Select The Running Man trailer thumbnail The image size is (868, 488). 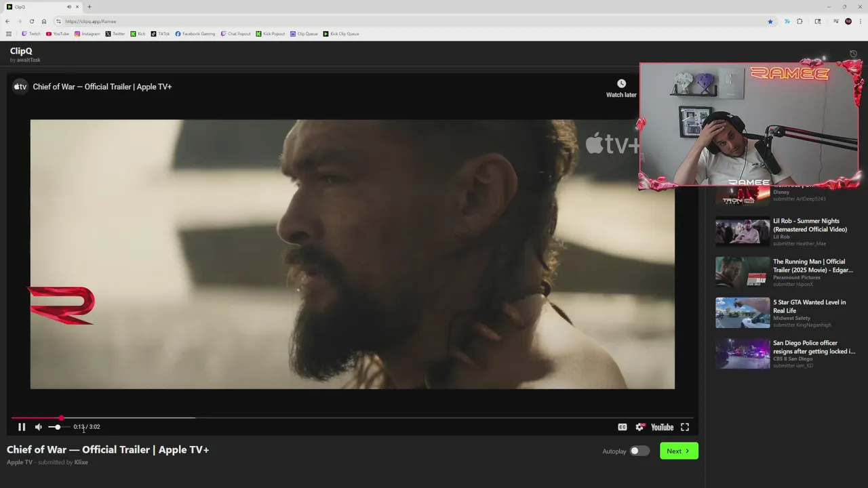(x=743, y=272)
